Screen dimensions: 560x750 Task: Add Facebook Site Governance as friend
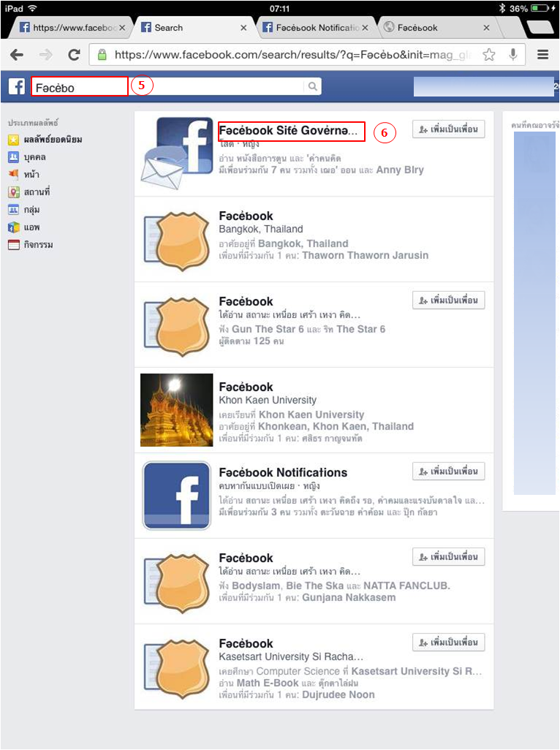point(449,129)
